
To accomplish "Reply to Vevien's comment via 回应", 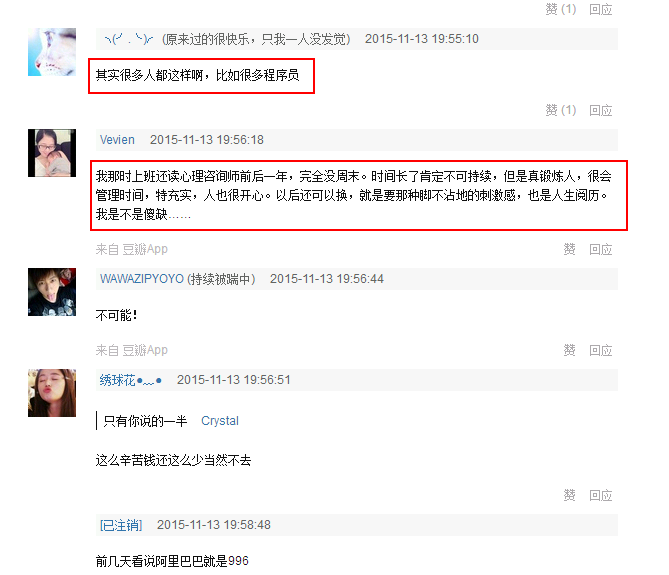I will 600,249.
